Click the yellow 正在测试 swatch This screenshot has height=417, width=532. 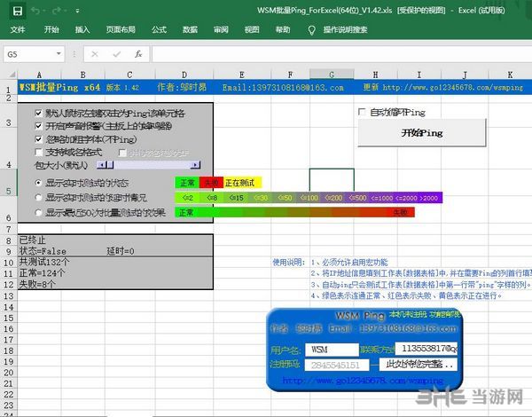point(242,183)
